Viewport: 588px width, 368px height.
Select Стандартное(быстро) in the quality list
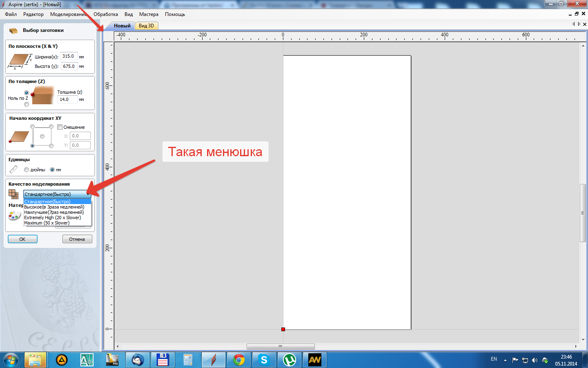tap(57, 202)
